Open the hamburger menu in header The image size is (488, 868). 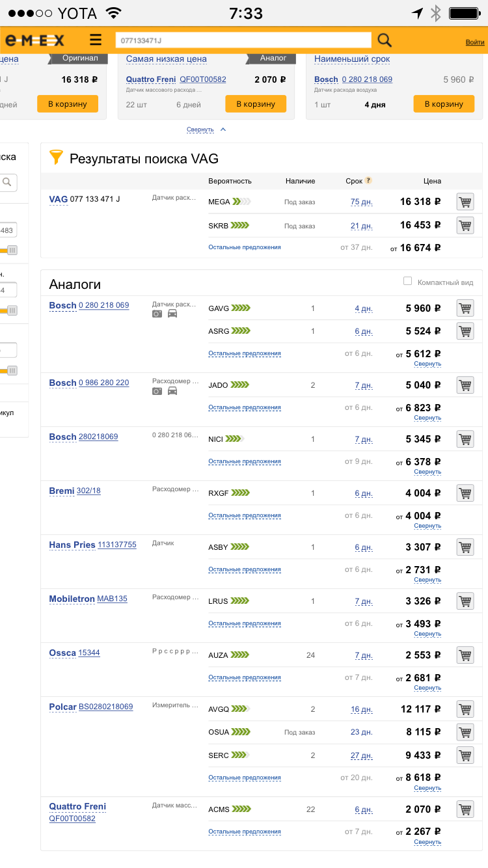coord(96,40)
